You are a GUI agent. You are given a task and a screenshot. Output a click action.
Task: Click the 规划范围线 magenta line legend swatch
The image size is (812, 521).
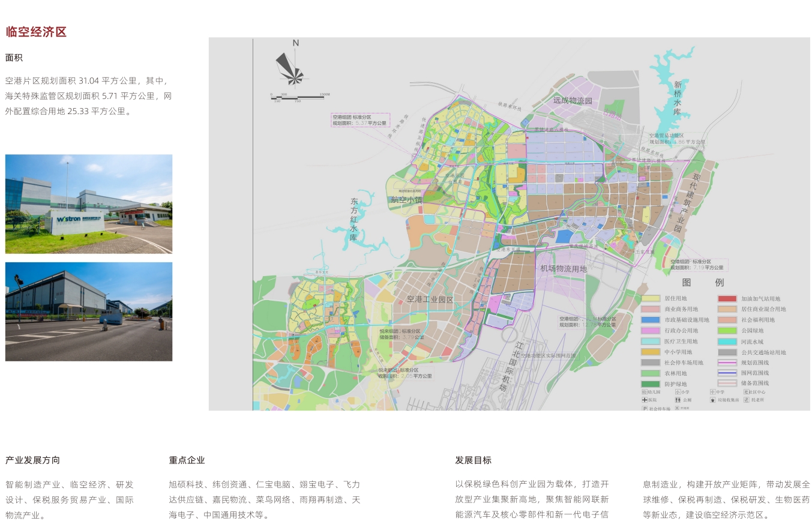pos(727,363)
